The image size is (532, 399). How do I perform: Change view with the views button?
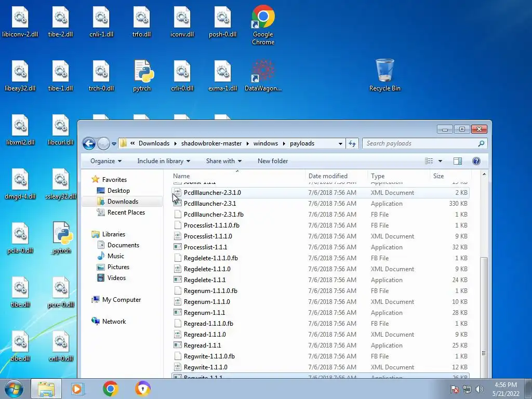coord(429,161)
